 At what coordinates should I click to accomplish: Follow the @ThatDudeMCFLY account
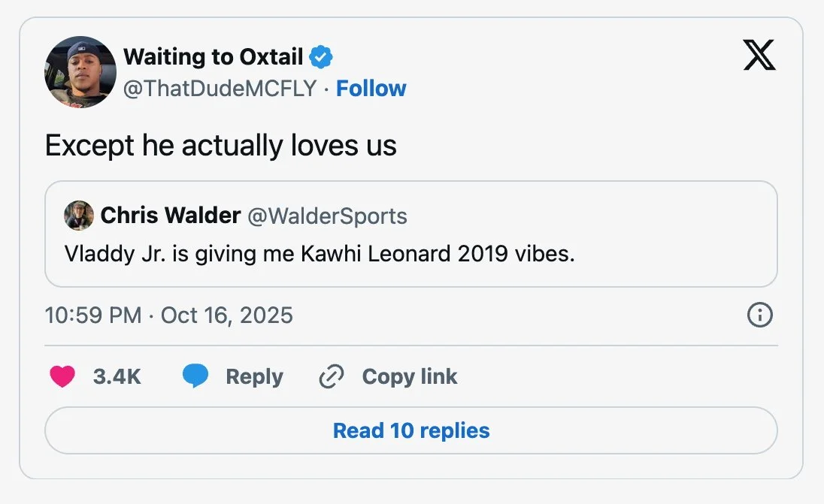pyautogui.click(x=371, y=89)
